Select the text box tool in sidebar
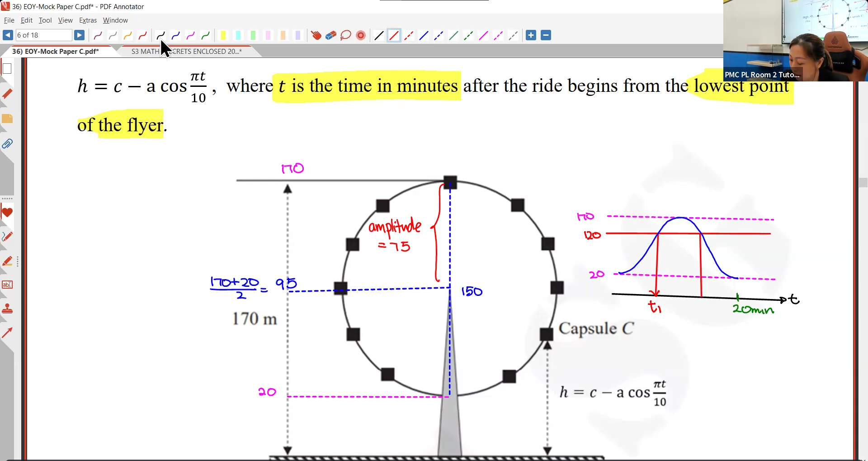 point(7,285)
